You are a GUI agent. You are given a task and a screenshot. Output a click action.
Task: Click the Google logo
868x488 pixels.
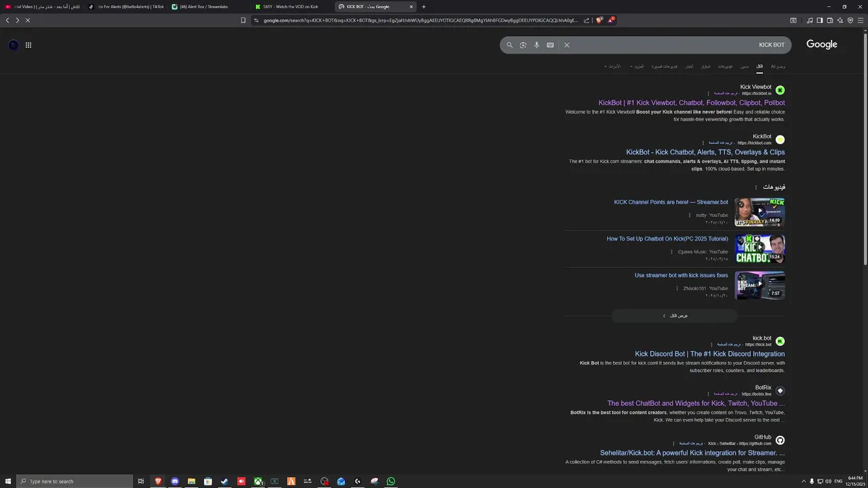pos(822,44)
